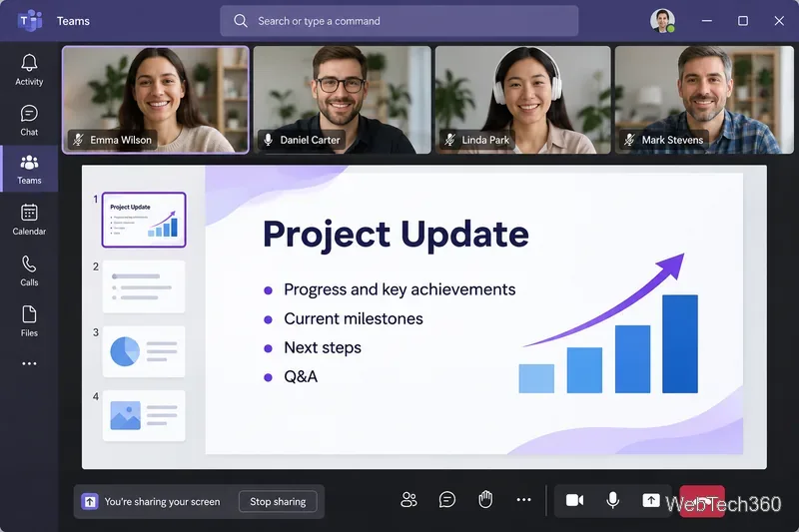Switch to the Teams tab in sidebar
This screenshot has height=532, width=799.
tap(29, 169)
